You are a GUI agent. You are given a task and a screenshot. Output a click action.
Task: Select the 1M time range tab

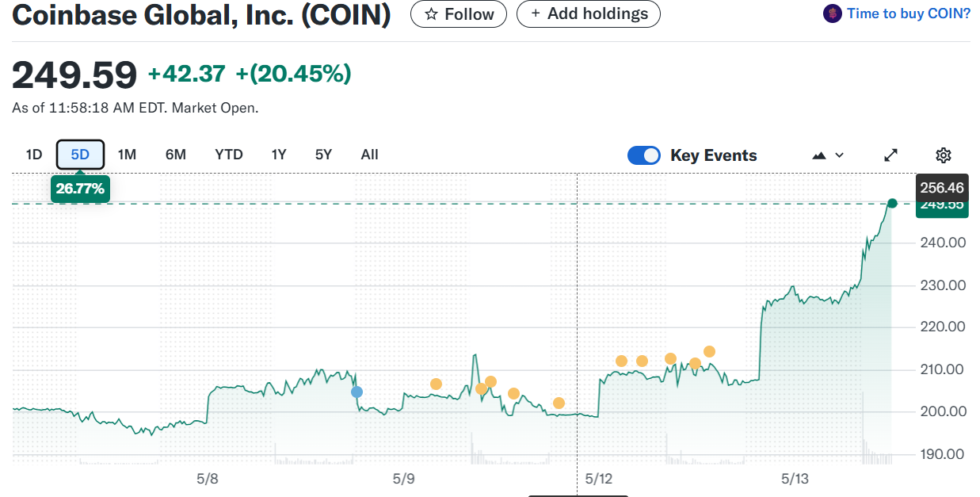pos(127,155)
